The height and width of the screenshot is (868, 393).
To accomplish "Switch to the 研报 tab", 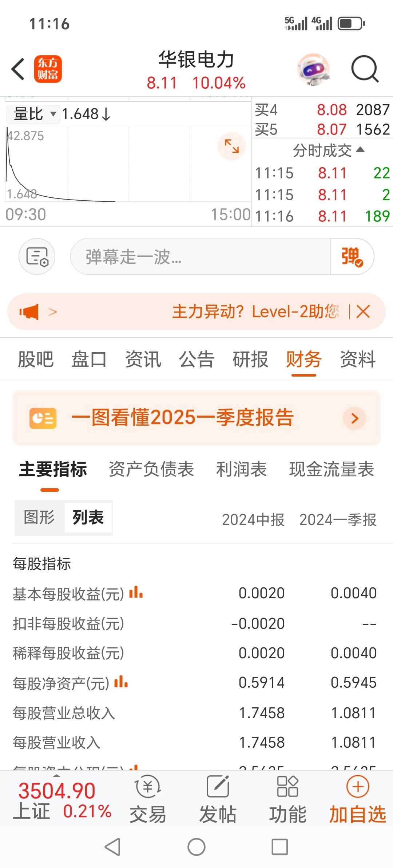I will point(250,359).
